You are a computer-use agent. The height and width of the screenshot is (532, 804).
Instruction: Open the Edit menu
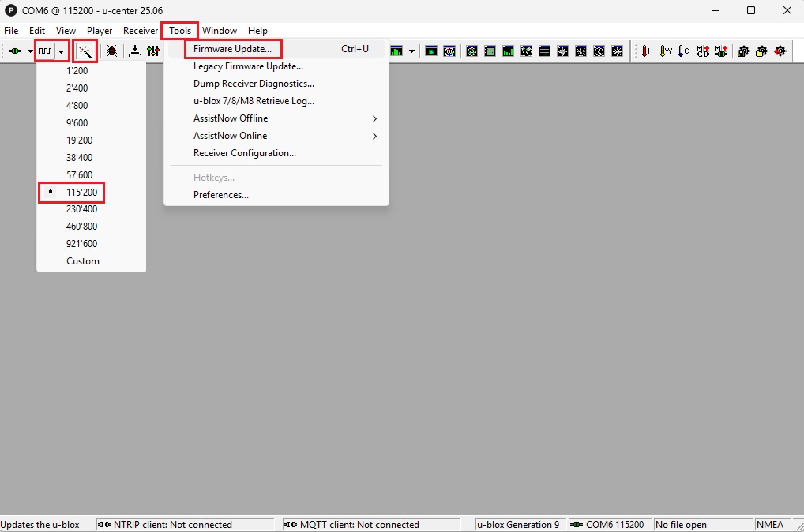click(37, 31)
